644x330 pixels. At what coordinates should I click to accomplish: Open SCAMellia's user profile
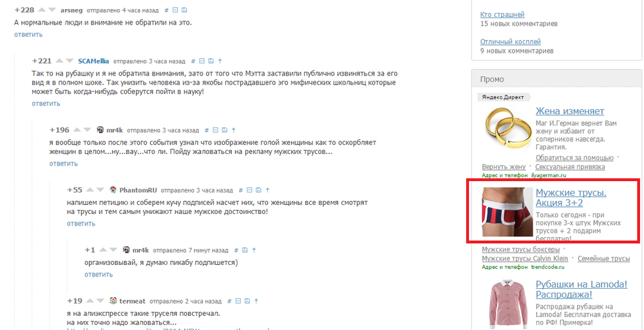coord(93,61)
